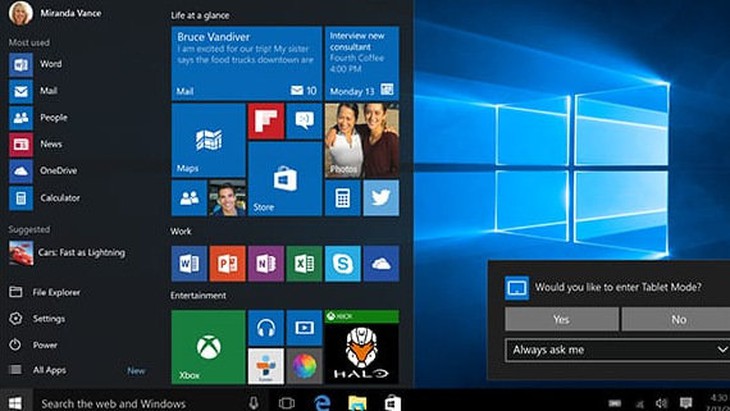Launch the PowerPoint tile
The width and height of the screenshot is (730, 411).
(228, 264)
